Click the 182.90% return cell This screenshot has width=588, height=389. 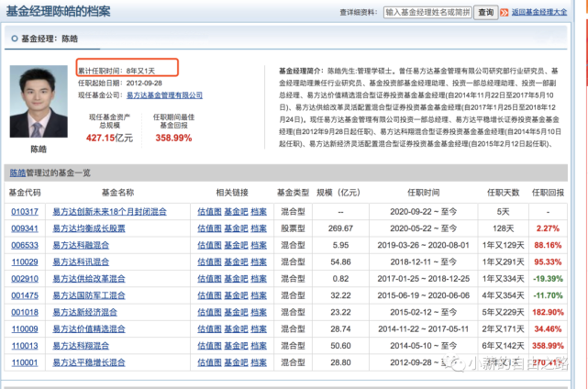click(x=548, y=312)
